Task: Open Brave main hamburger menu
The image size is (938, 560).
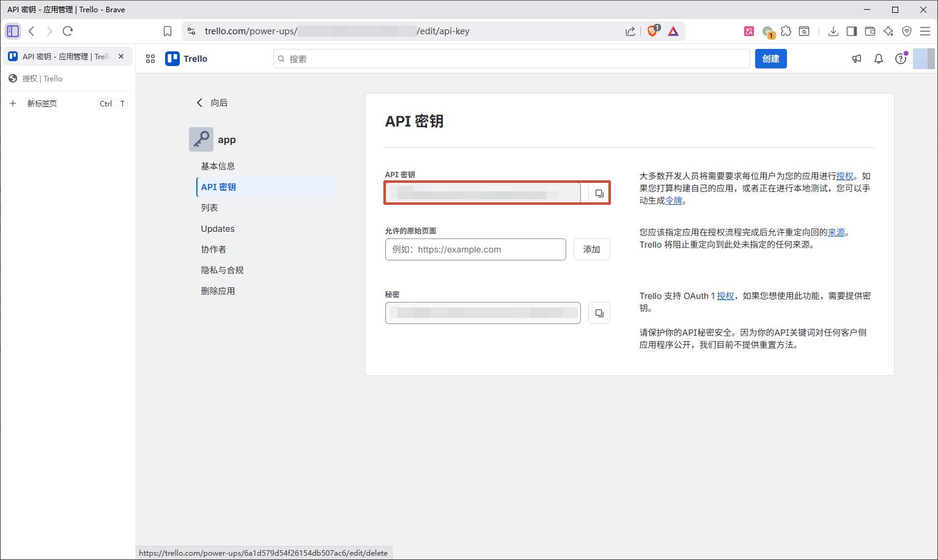Action: click(x=925, y=31)
